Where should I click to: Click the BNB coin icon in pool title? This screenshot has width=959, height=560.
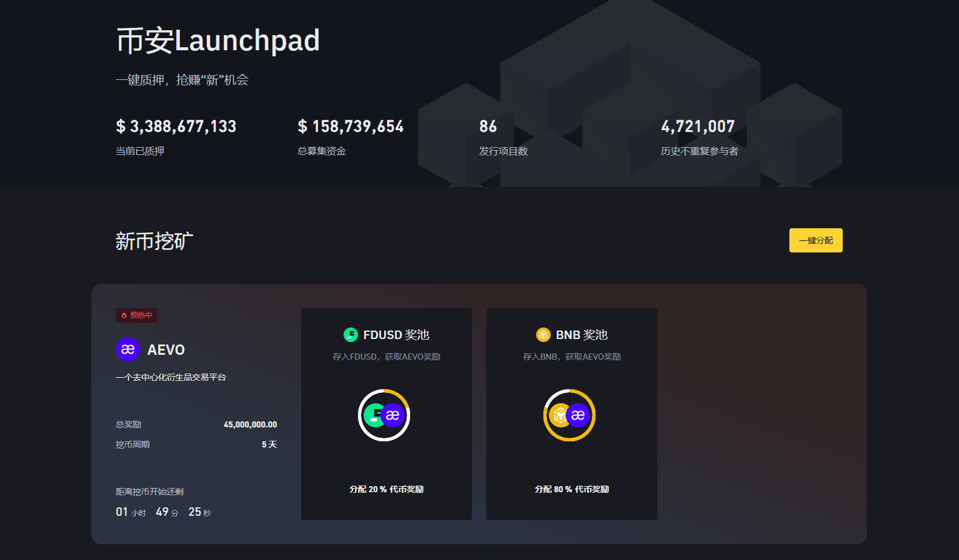[543, 335]
